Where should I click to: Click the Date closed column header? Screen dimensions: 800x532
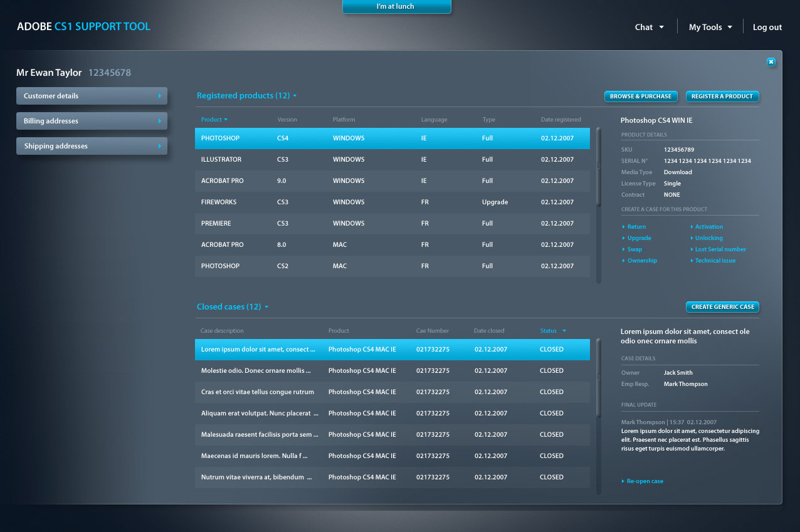point(489,331)
